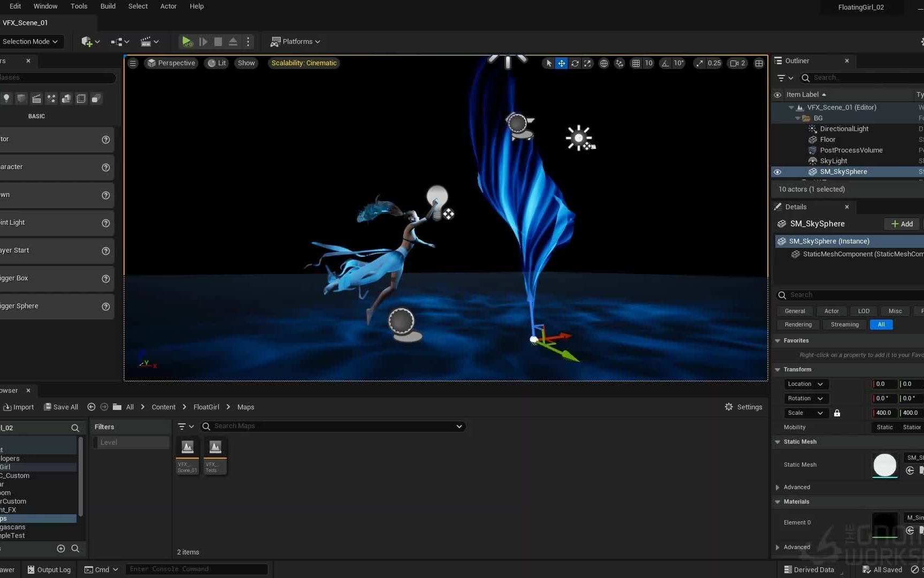The height and width of the screenshot is (578, 924).
Task: Open the Outliner filter options icon
Action: 783,78
